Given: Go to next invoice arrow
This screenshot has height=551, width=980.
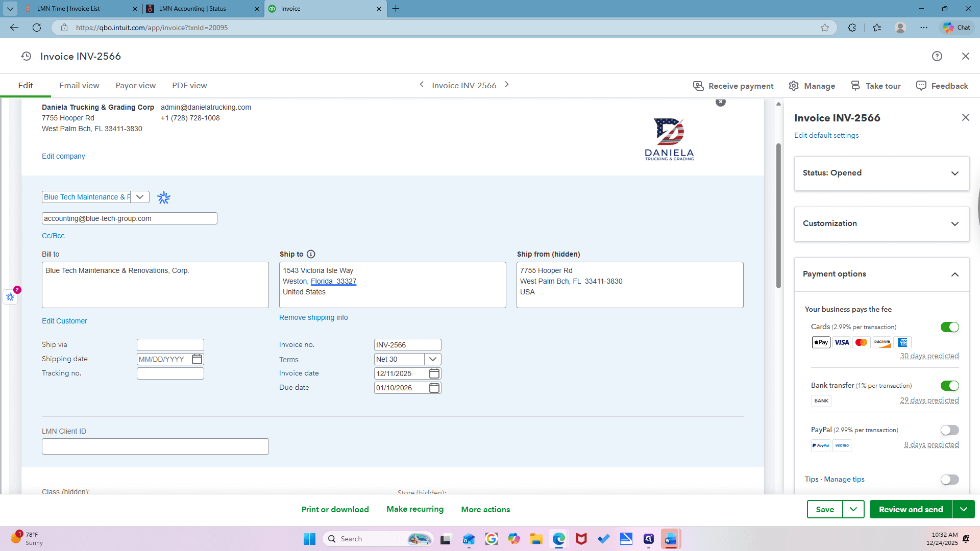Looking at the screenshot, I should click(x=507, y=85).
